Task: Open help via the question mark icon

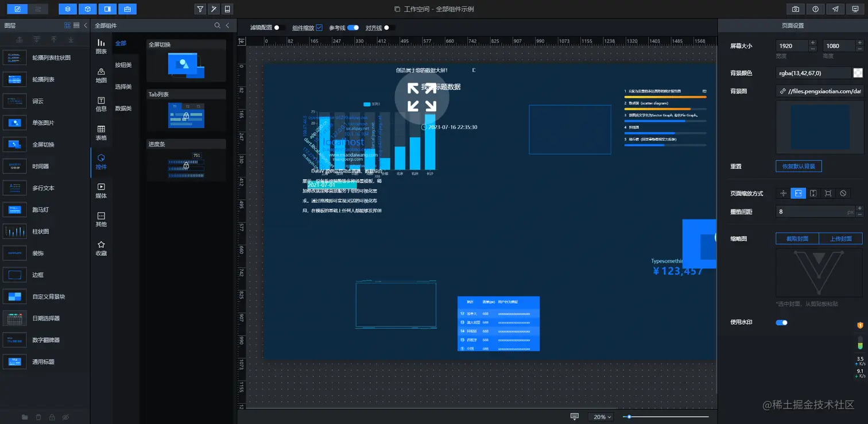Action: click(815, 9)
